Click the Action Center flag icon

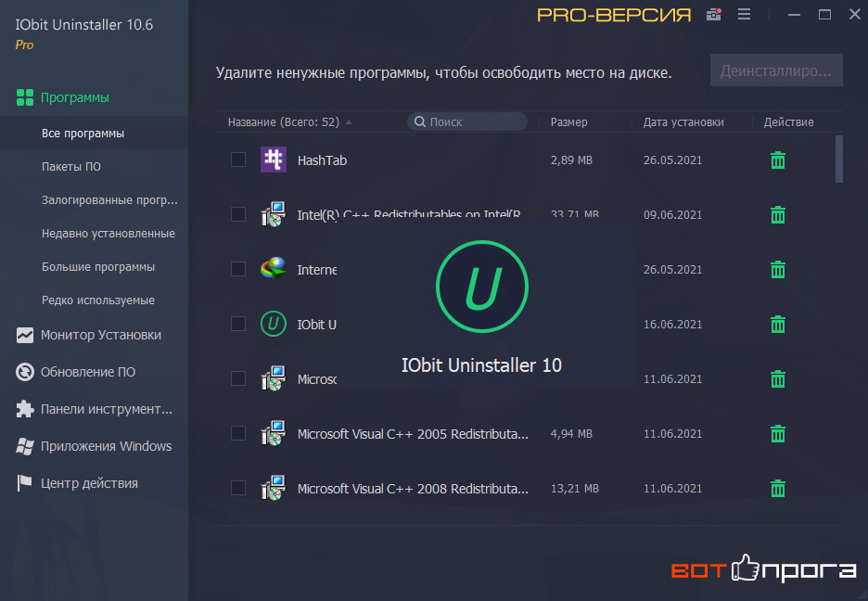pos(25,483)
